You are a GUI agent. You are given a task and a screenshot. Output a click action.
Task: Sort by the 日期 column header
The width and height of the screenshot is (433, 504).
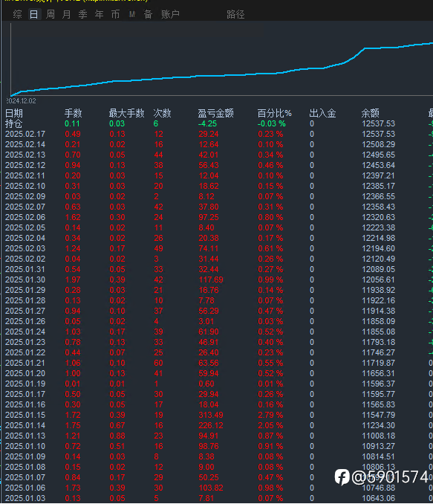coord(14,113)
